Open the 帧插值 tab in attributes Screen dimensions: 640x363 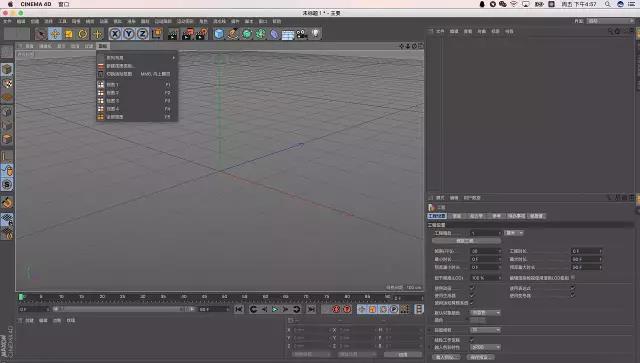[537, 216]
